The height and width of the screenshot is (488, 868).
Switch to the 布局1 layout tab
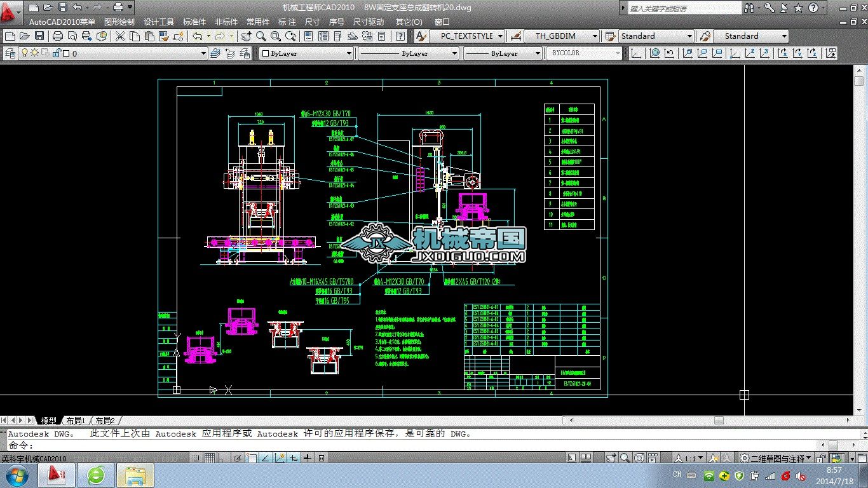(x=76, y=421)
